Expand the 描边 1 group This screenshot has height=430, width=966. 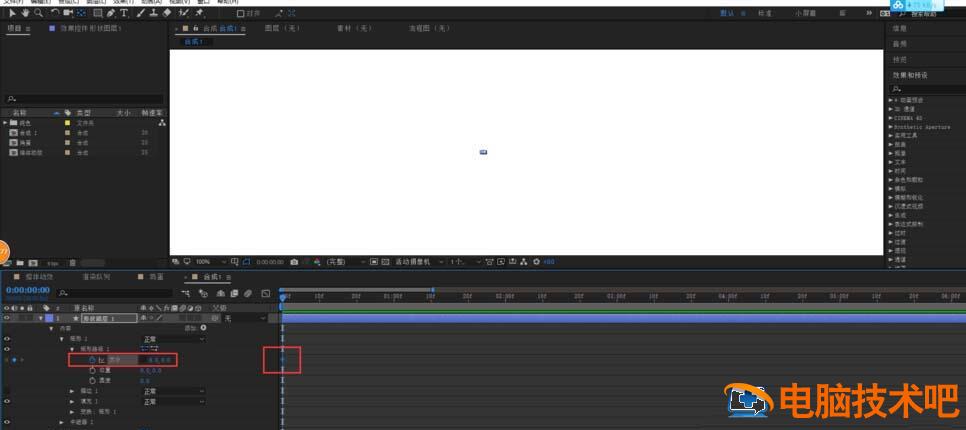[x=72, y=391]
